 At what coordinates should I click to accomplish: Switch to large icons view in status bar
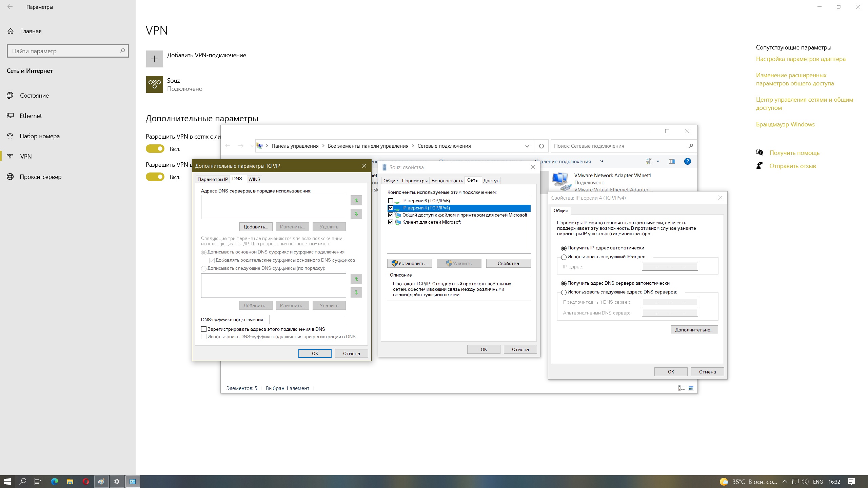coord(691,388)
